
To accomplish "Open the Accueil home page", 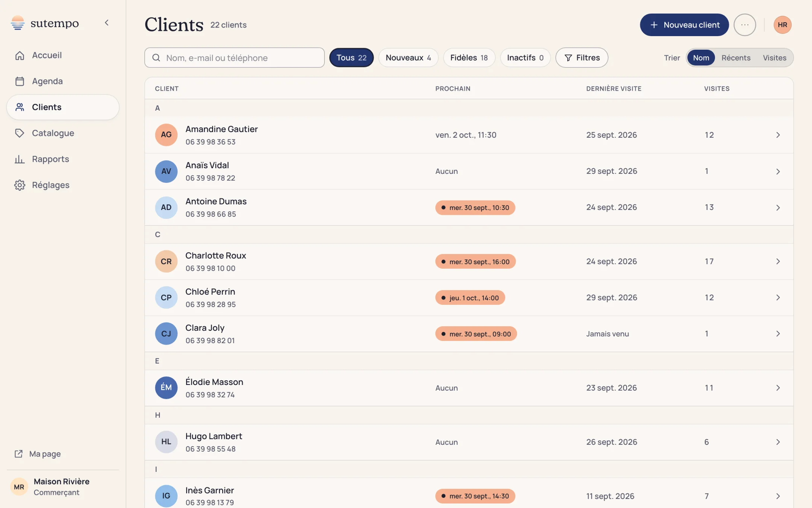I will (63, 55).
